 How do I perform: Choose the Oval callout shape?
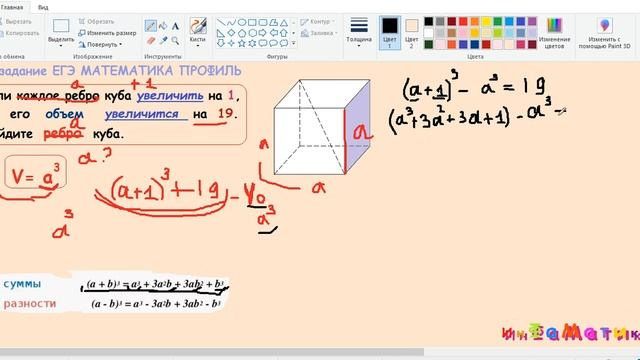tap(273, 43)
